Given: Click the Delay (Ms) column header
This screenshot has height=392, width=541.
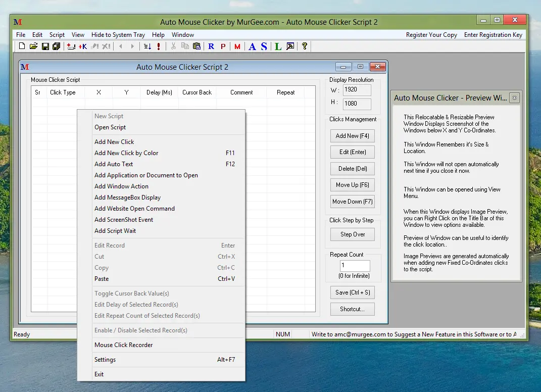Looking at the screenshot, I should (x=159, y=92).
